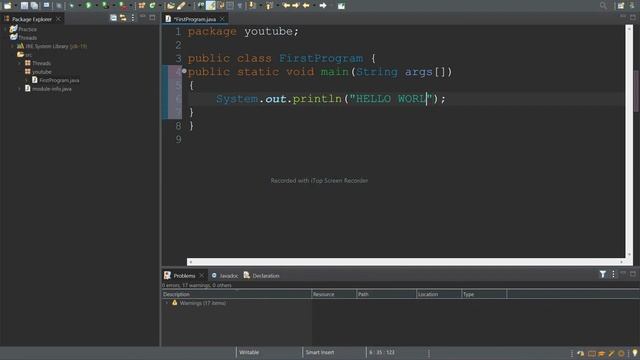Click the New file wizard toolbar icon

(7, 6)
